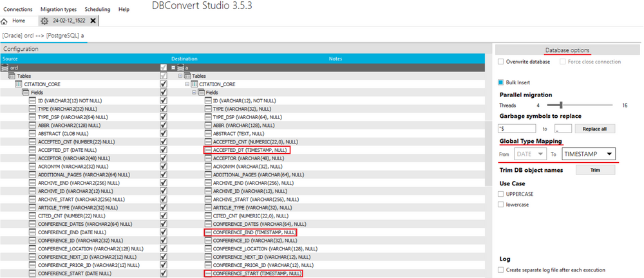Screen dimensions: 644x278
Task: Click field icon of destination ACRONYM (VARCHAR(32), NULL)
Action: (x=208, y=166)
